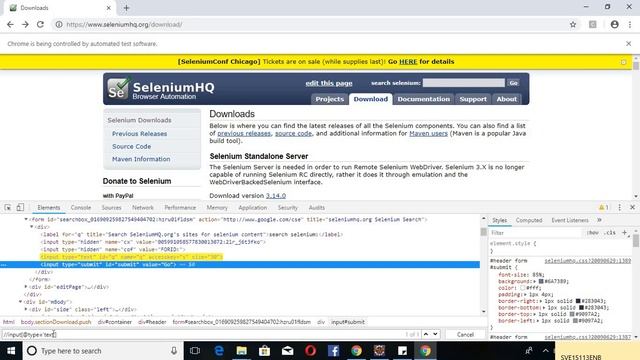Open the Performance tab

point(180,207)
